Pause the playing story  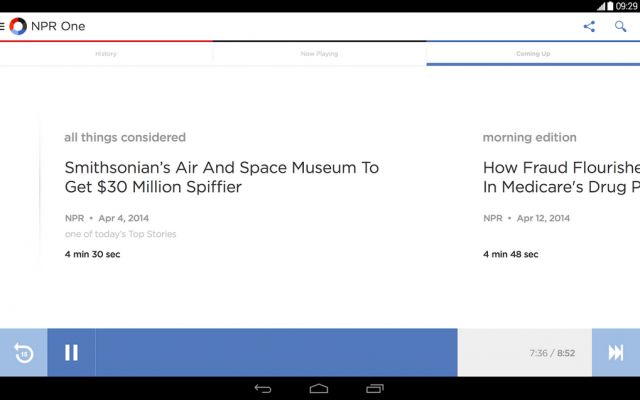point(71,353)
